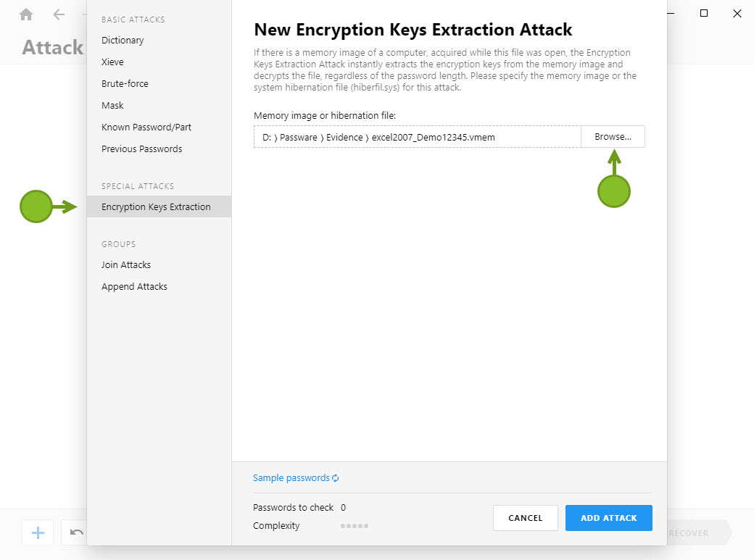Click the memory image file path field

point(417,137)
